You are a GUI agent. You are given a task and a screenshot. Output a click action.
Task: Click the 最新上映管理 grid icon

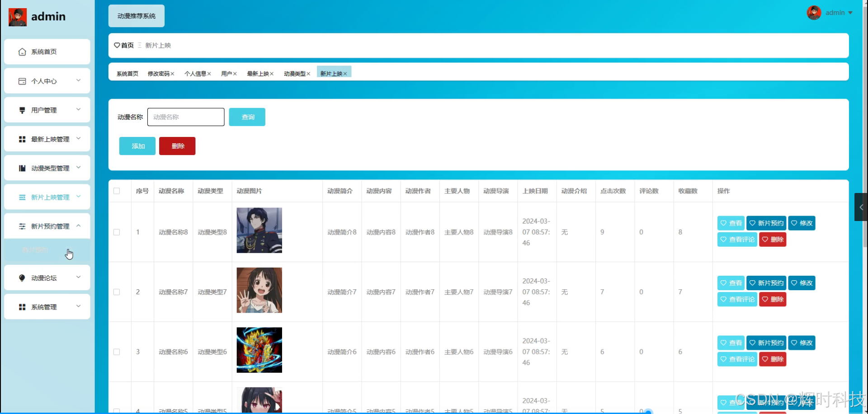(22, 139)
